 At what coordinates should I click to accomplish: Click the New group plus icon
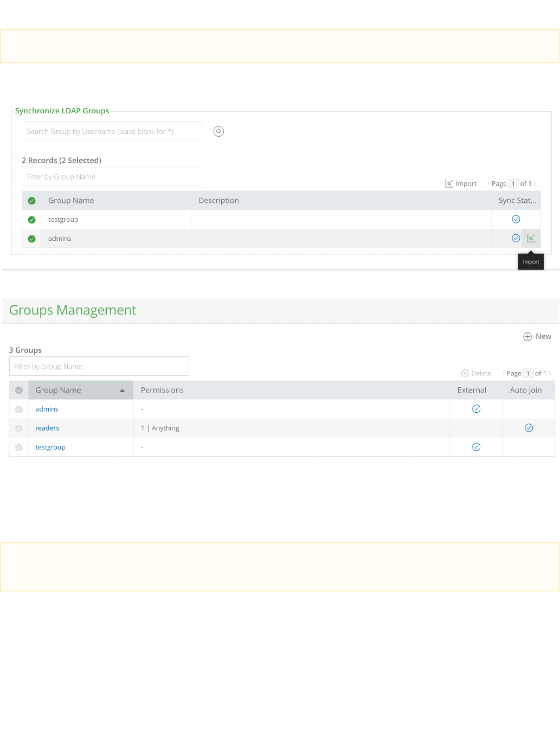[x=527, y=337]
